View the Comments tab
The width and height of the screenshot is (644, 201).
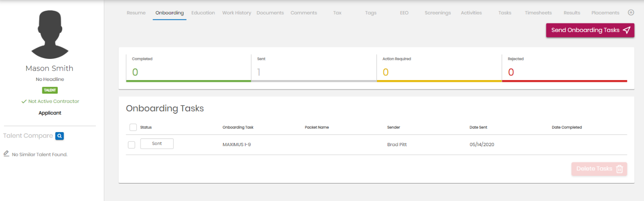tap(304, 13)
